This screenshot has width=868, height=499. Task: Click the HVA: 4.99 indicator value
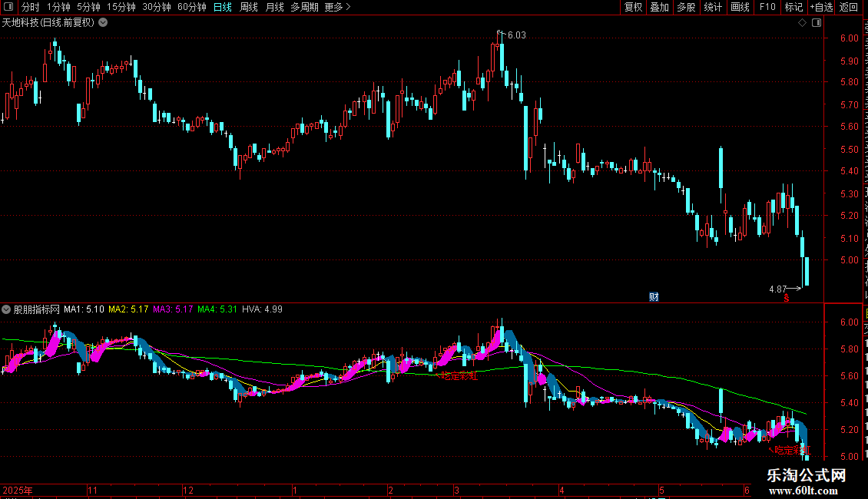click(x=263, y=309)
